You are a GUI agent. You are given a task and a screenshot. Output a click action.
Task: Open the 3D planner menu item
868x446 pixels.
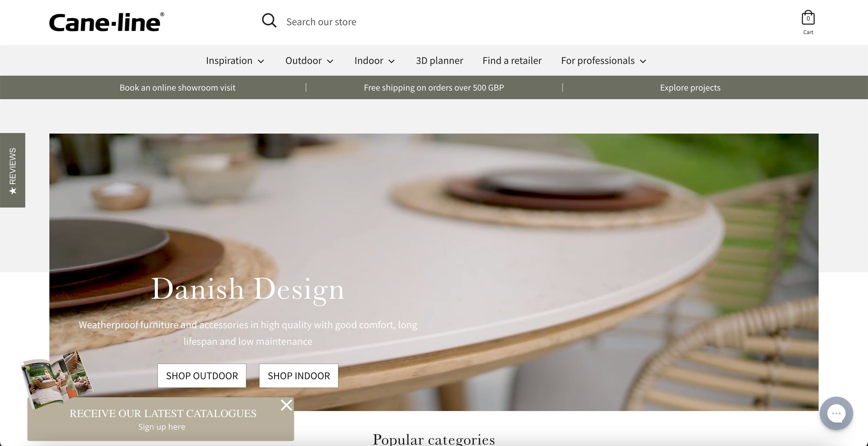[439, 60]
